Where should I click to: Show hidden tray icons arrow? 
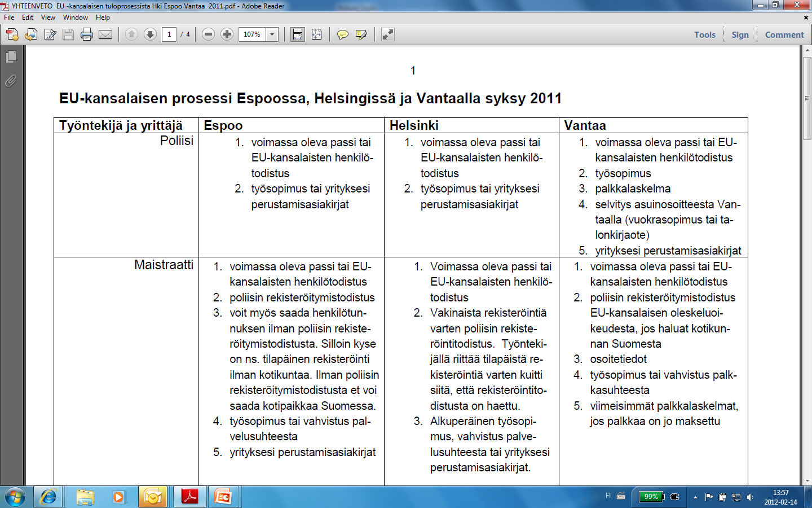click(x=695, y=497)
